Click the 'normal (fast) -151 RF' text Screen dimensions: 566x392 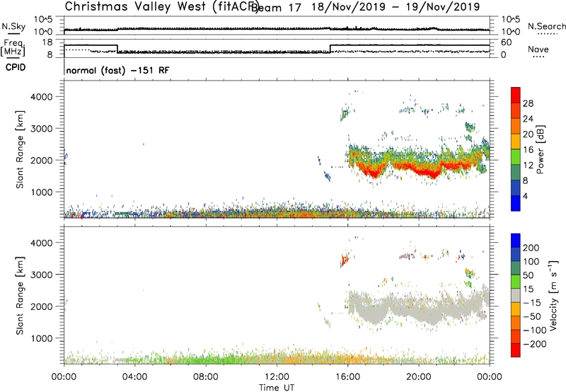click(x=117, y=70)
